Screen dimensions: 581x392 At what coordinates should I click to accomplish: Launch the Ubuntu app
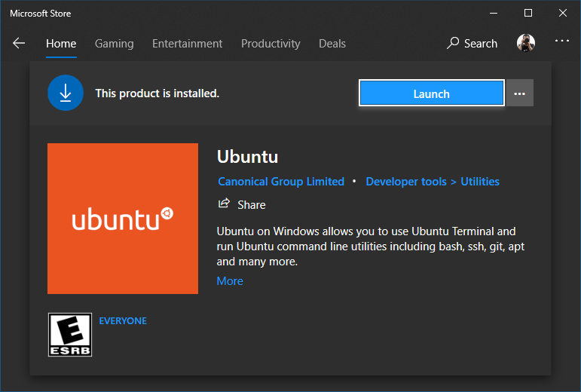(431, 93)
